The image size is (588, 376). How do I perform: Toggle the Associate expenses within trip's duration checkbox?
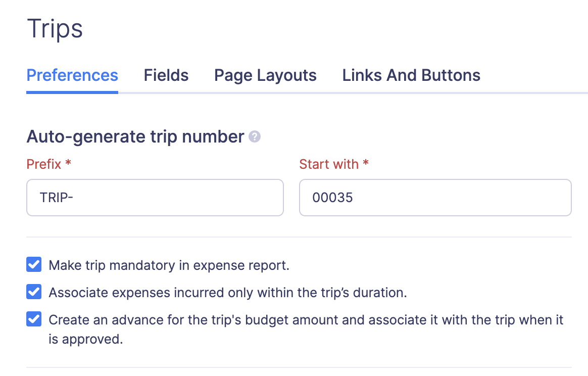[34, 292]
